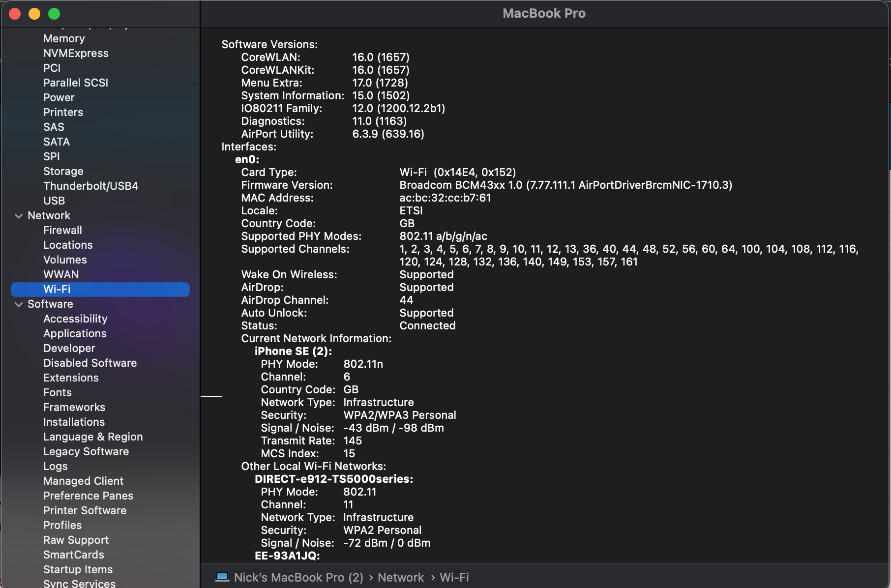Click Wi-Fi in the bottom path bar
The height and width of the screenshot is (588, 891).
(x=454, y=577)
